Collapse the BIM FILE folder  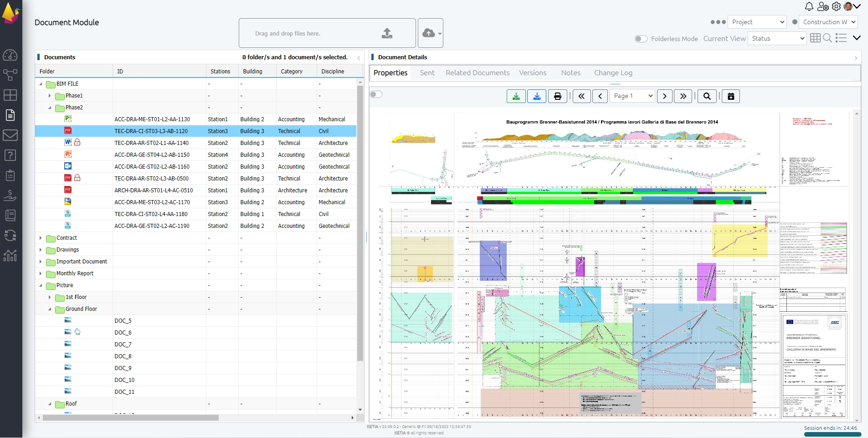pos(41,84)
